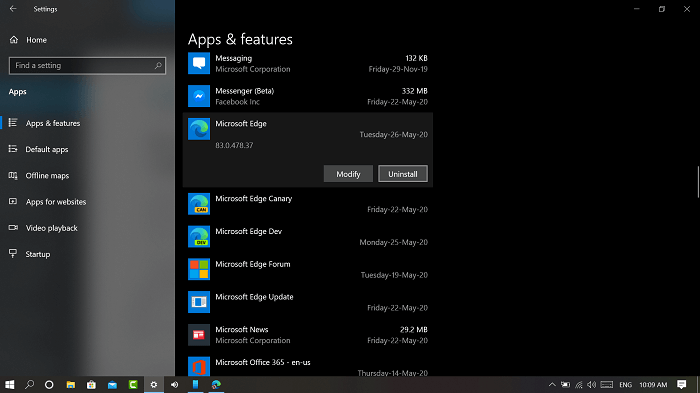Click the battery tray icon
Screen dimensions: 700x393
pos(565,385)
